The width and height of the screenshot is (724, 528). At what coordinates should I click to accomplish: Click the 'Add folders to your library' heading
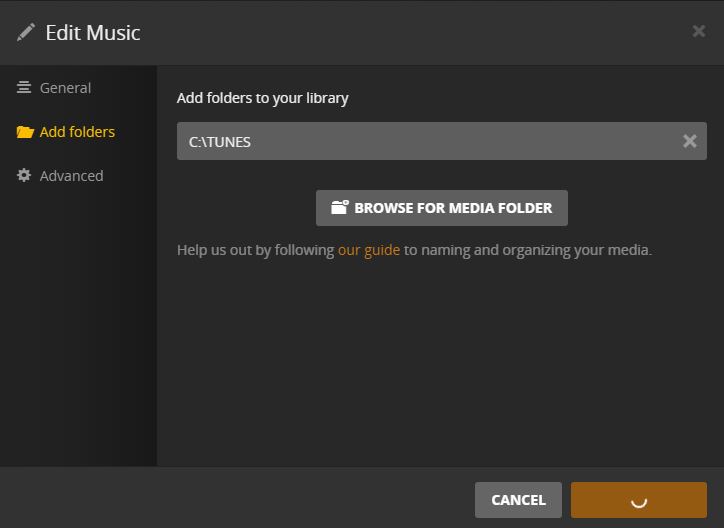click(262, 98)
